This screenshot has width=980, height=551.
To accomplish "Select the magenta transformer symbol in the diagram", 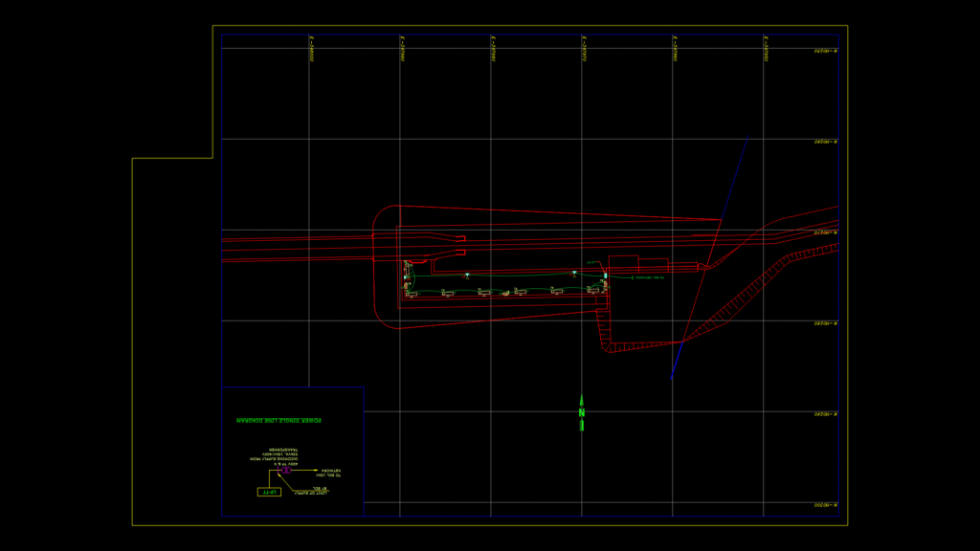I will [x=286, y=471].
